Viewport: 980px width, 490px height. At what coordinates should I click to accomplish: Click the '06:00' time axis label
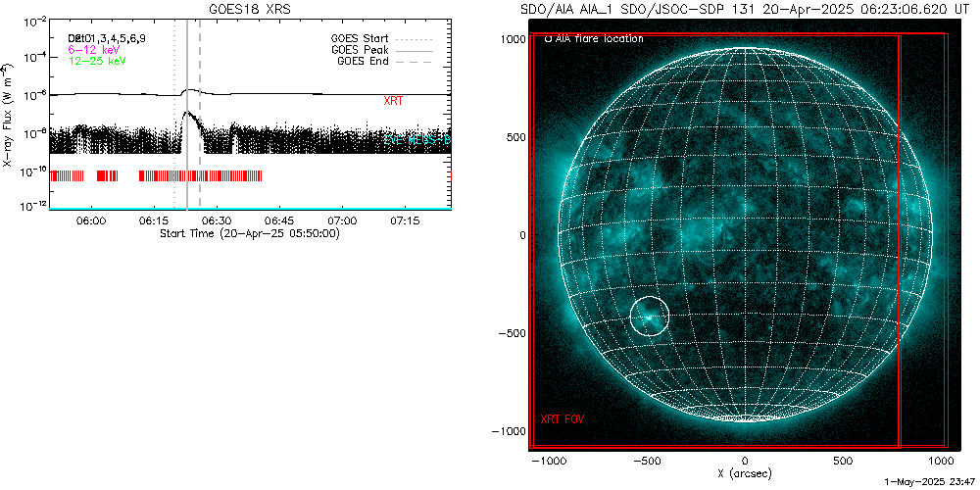91,221
